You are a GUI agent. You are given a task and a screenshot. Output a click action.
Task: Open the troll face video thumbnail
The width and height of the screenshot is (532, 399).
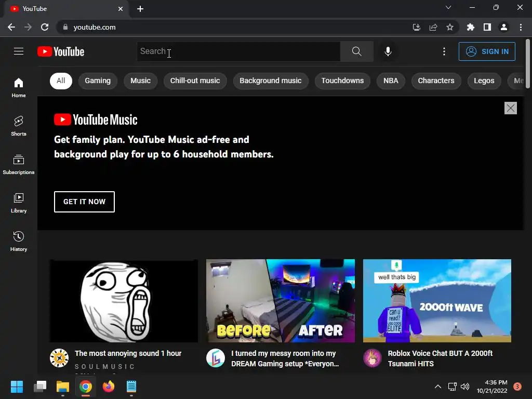(x=124, y=301)
